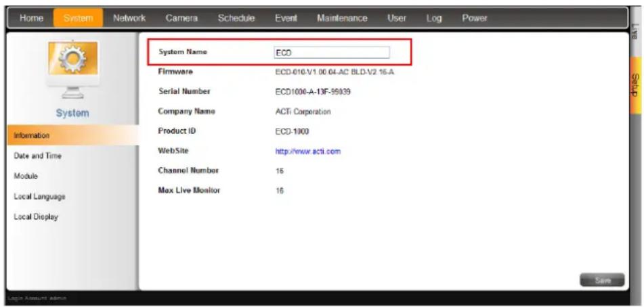Screen dimensions: 644x307
Task: Click the System Name label
Action: pyautogui.click(x=183, y=52)
